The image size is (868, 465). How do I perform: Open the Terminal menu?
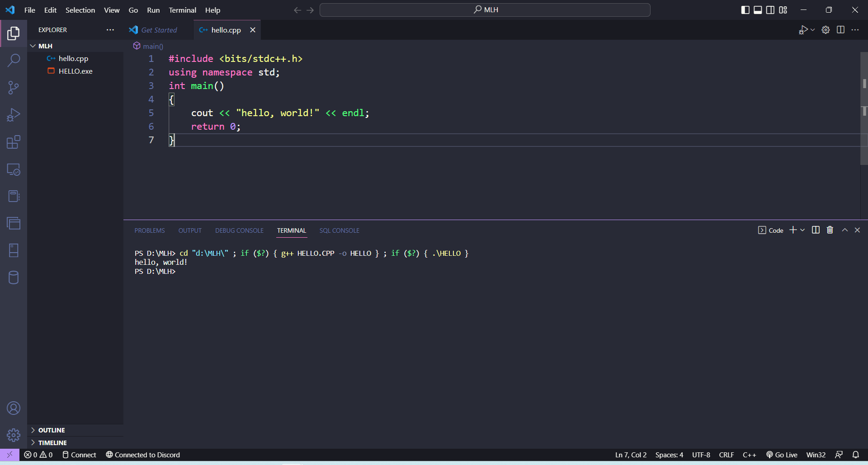click(183, 10)
